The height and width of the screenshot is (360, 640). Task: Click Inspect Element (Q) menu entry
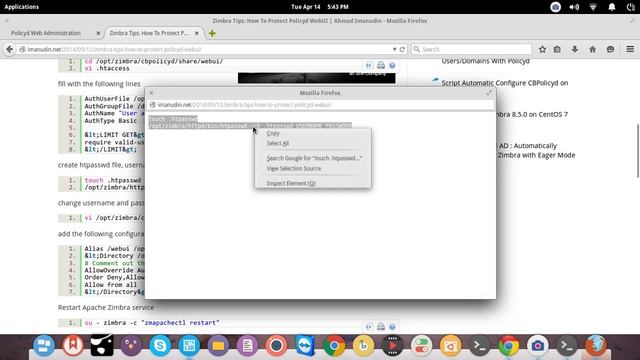(x=291, y=183)
